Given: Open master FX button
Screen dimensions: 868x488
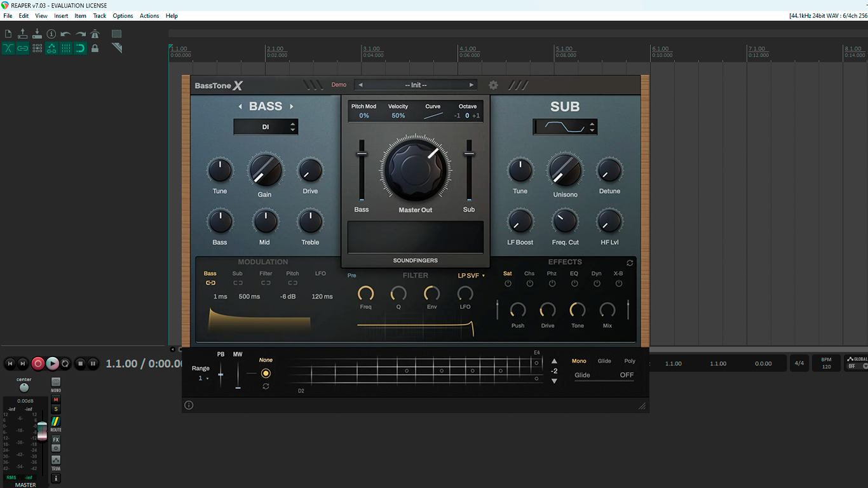Looking at the screenshot, I should coord(56,440).
